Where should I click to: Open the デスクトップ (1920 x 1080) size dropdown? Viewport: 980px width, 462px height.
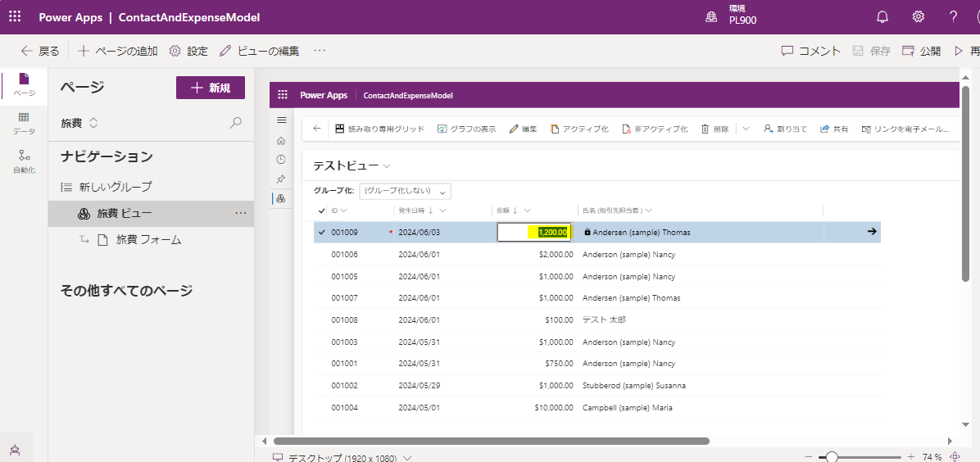[x=343, y=458]
